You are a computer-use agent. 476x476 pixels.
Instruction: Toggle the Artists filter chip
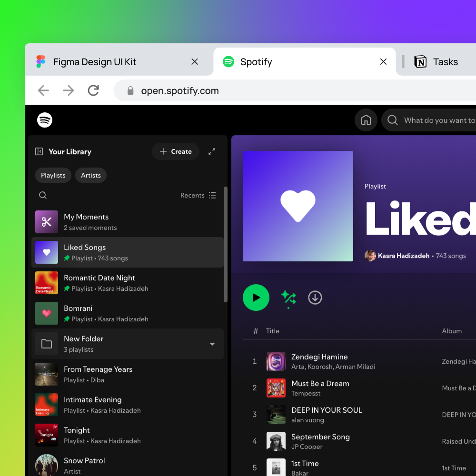(91, 175)
